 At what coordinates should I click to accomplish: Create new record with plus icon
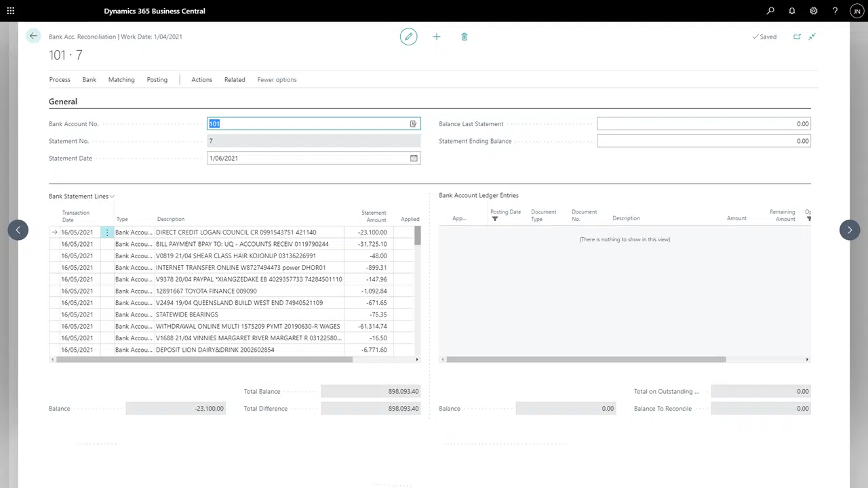pyautogui.click(x=437, y=37)
